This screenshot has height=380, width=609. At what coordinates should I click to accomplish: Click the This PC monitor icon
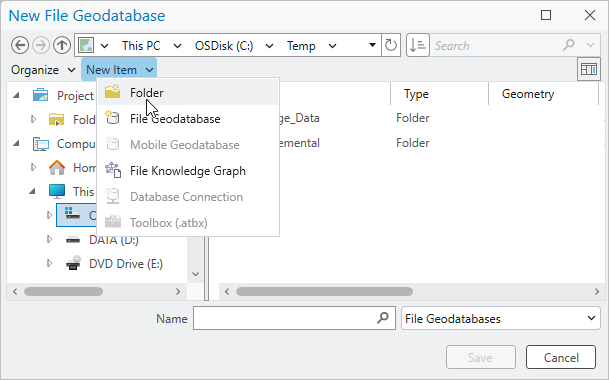pyautogui.click(x=57, y=191)
